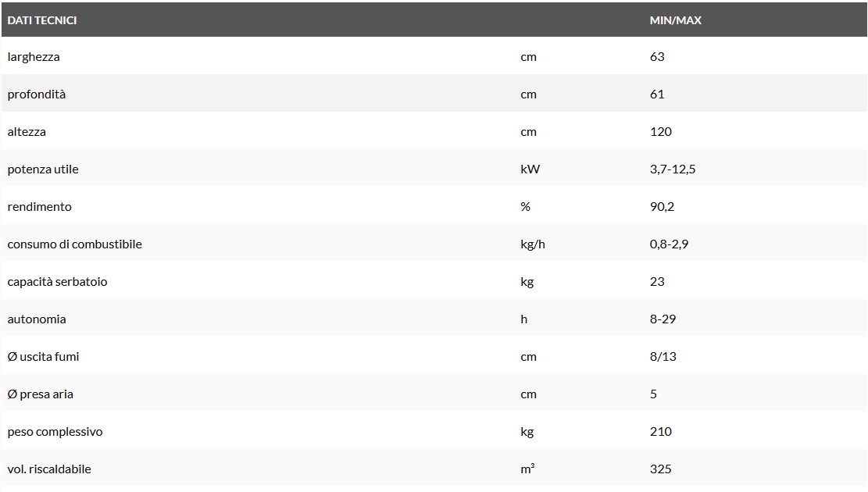Click the altezza row label
The width and height of the screenshot is (868, 492).
pyautogui.click(x=27, y=132)
